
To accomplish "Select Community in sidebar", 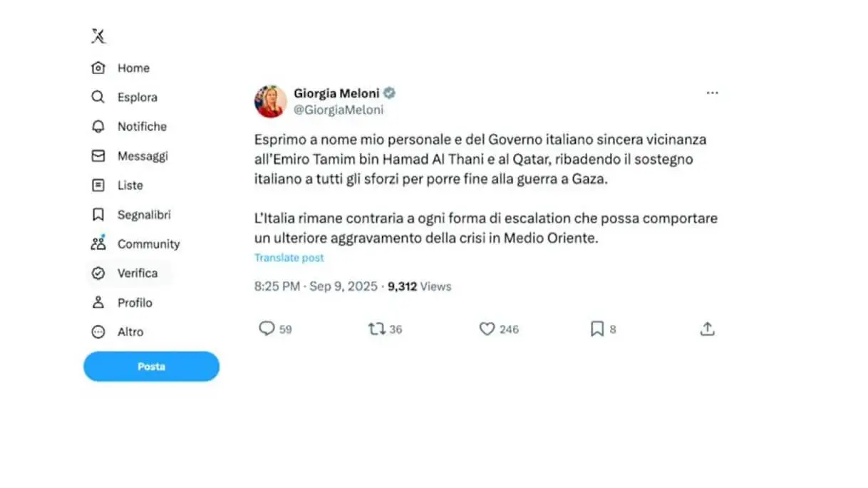I will [135, 244].
